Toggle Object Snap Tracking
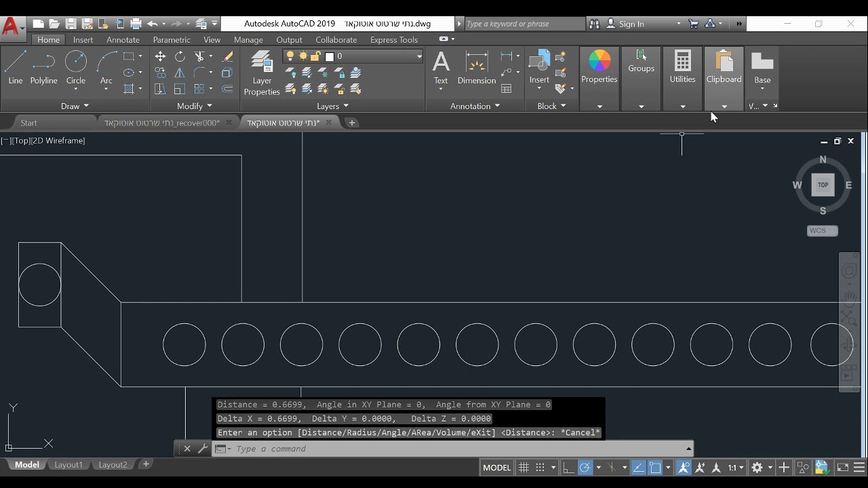 [638, 468]
